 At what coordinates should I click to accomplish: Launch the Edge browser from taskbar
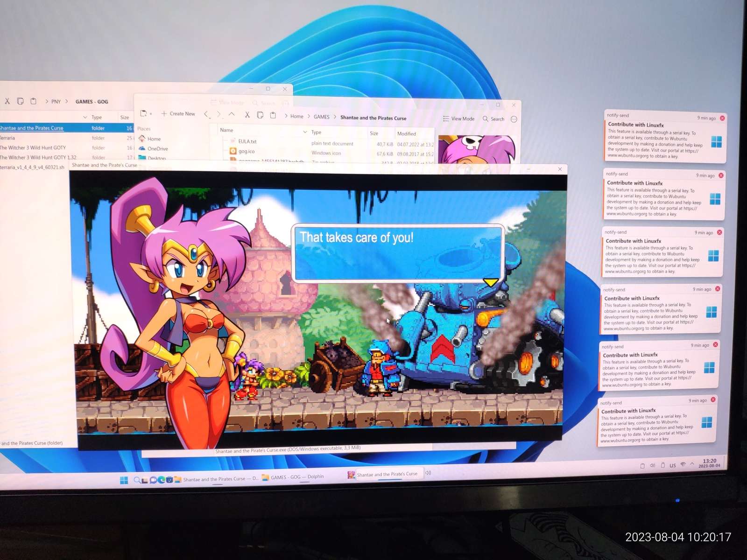coord(162,480)
